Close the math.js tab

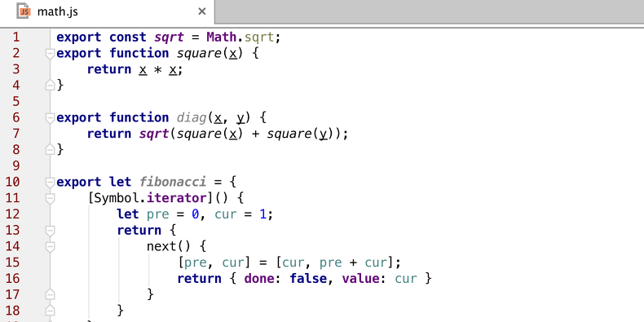[x=201, y=11]
